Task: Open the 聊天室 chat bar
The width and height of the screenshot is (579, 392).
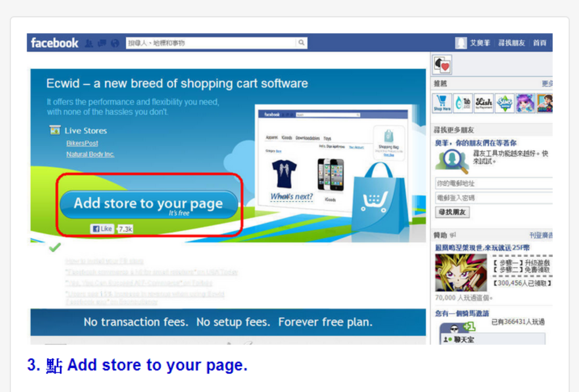Action: pos(492,339)
